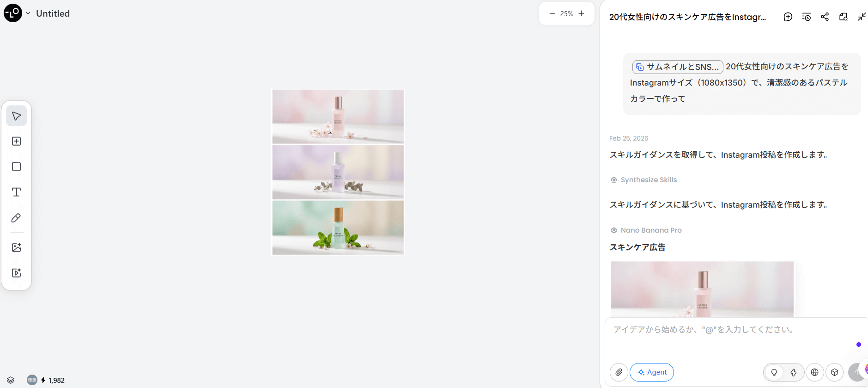Click the Agent mode button
Image resolution: width=868 pixels, height=388 pixels.
(652, 372)
